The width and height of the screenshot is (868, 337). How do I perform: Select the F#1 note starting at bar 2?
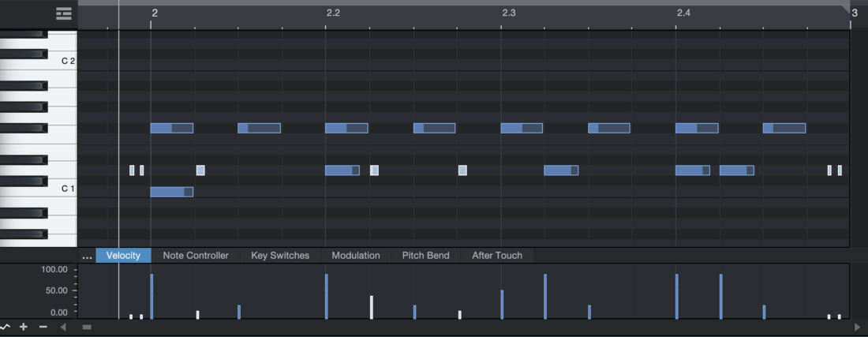click(x=171, y=129)
